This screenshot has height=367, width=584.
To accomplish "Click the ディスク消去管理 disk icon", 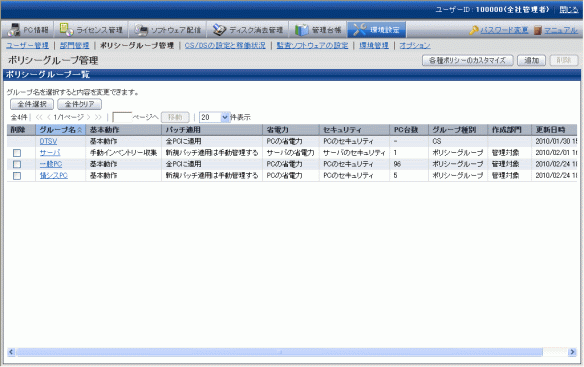I will click(x=219, y=30).
